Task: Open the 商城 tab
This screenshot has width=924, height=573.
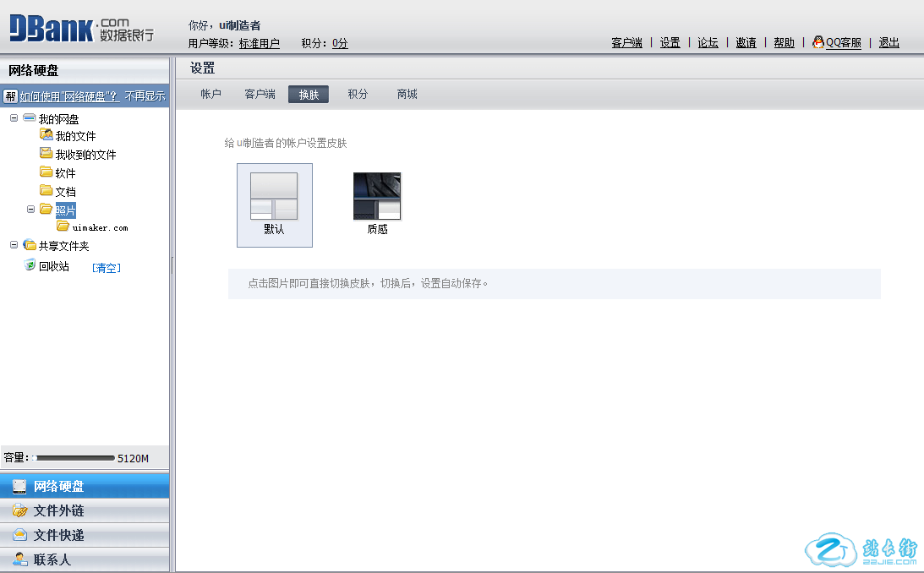Action: pos(407,95)
